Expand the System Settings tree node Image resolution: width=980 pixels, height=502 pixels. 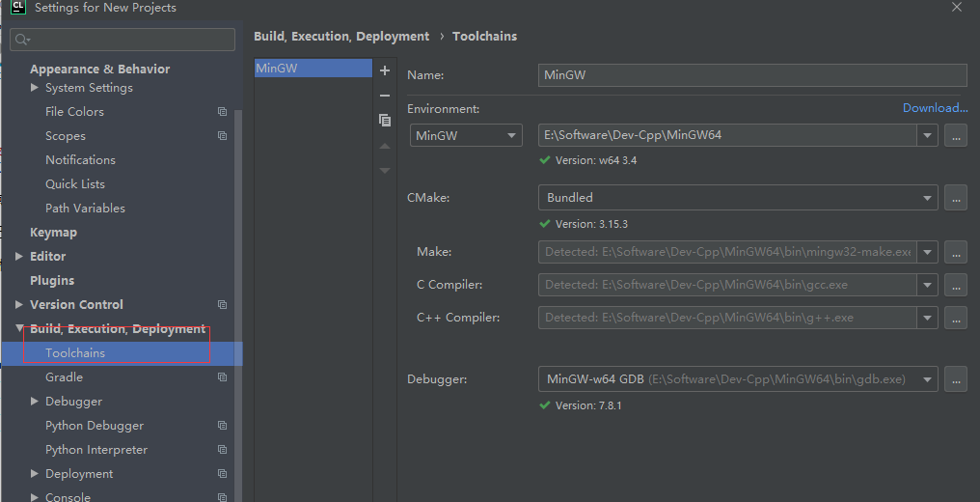click(35, 88)
